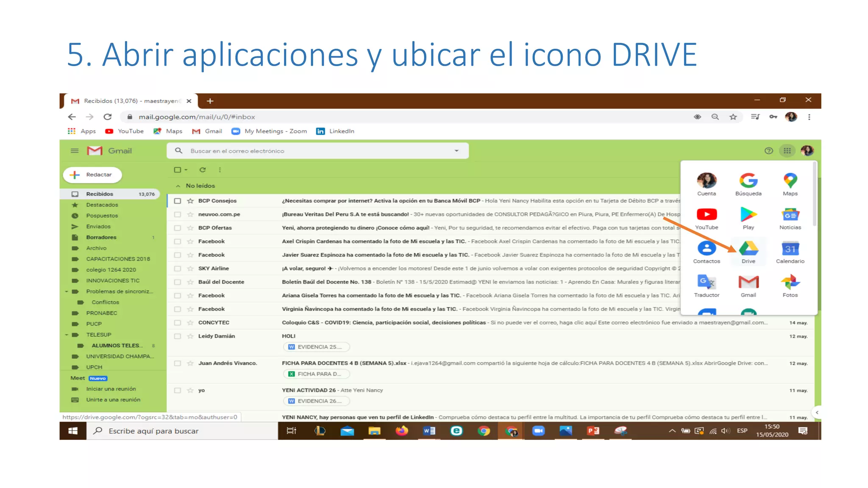Open the LinkedIn bookmark
This screenshot has height=488, width=868.
[335, 131]
